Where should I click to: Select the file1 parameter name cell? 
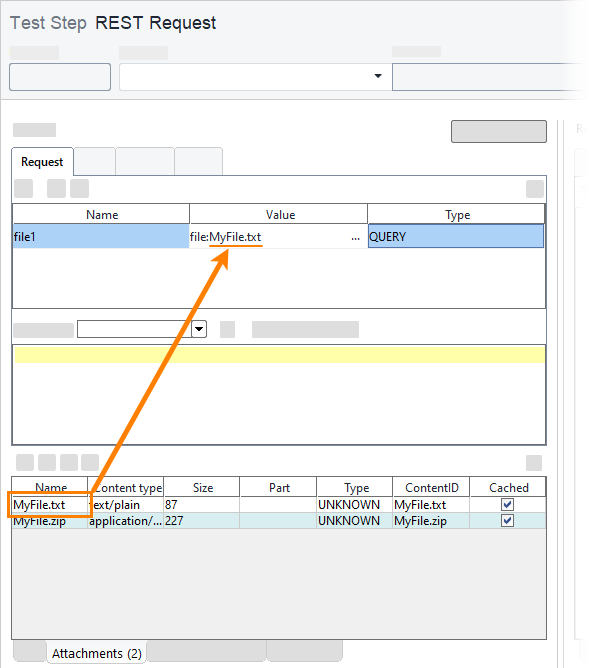click(x=101, y=236)
